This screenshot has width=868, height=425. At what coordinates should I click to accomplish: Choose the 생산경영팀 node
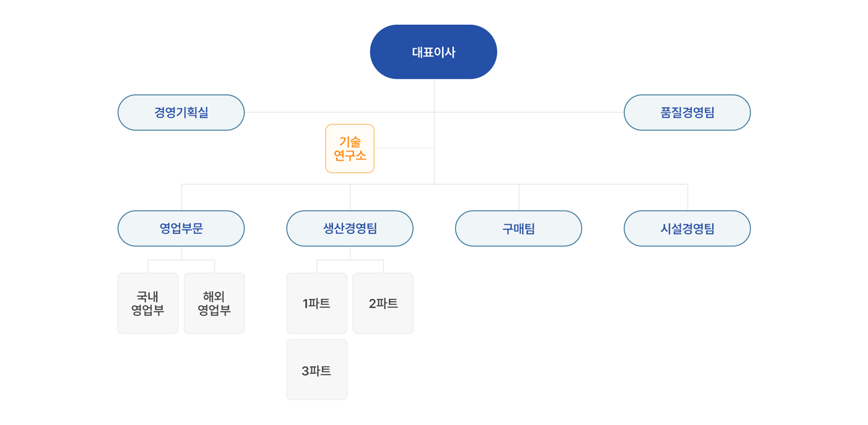click(x=350, y=228)
